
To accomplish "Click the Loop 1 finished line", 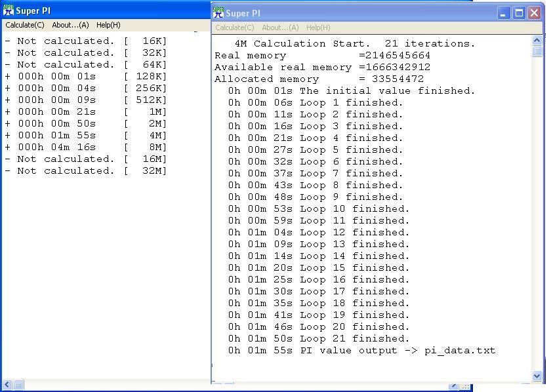I will [x=316, y=102].
